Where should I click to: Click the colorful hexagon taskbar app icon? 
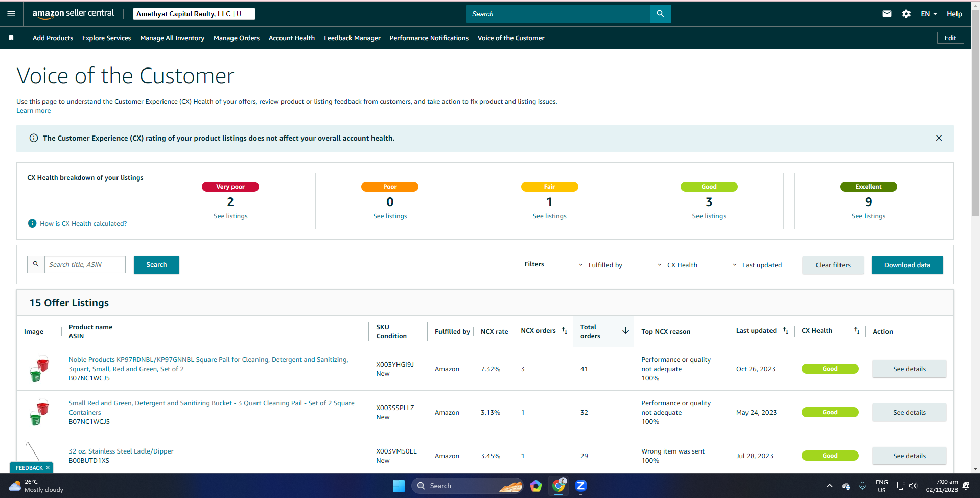[536, 486]
